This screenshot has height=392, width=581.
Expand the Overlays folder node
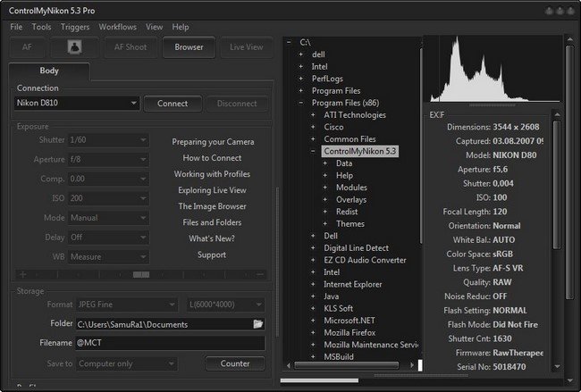(325, 199)
